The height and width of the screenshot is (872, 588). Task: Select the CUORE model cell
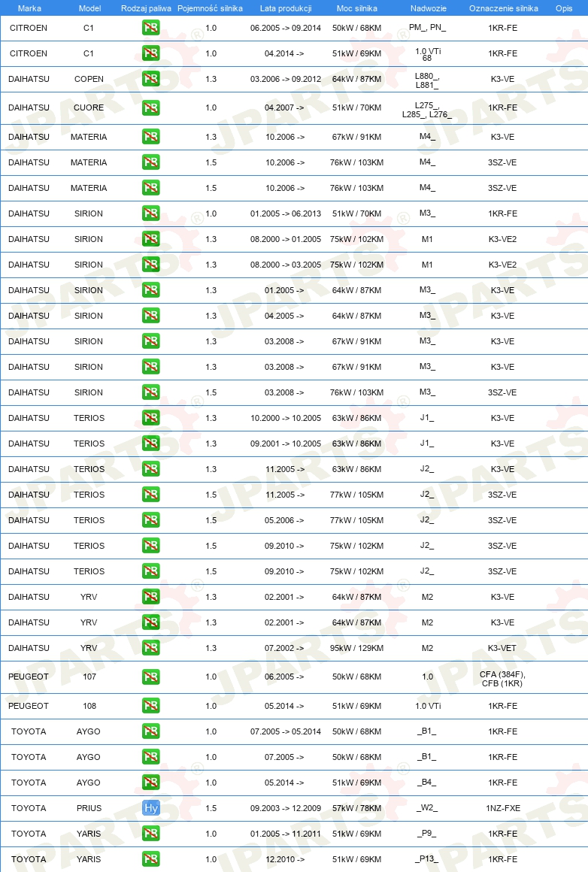coord(89,108)
